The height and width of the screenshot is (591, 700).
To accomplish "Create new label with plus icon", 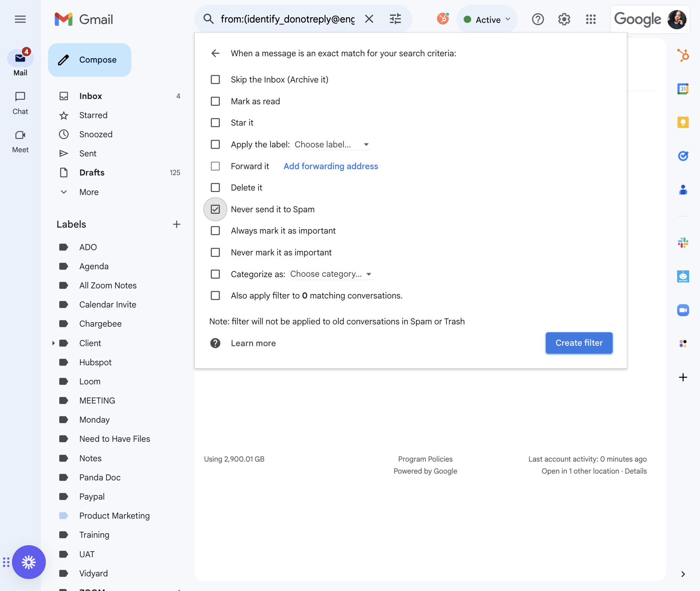I will [x=177, y=224].
